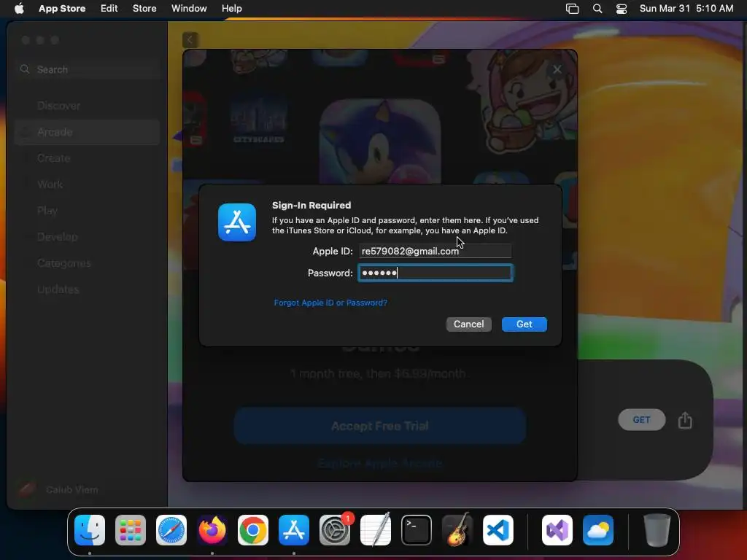This screenshot has width=747, height=560.
Task: Select Discover in the sidebar
Action: (88, 106)
